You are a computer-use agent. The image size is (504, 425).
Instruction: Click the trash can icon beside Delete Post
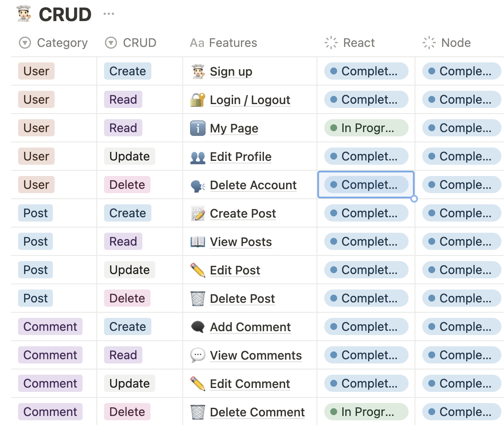click(198, 299)
